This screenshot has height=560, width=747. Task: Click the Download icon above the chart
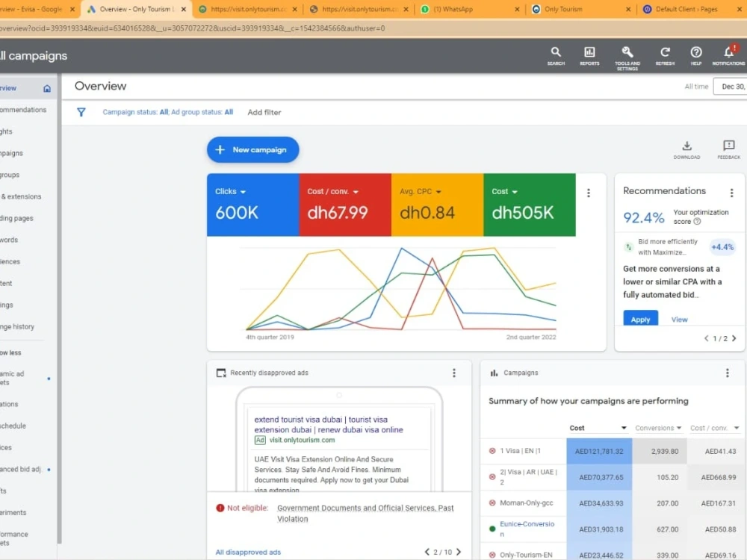point(686,149)
